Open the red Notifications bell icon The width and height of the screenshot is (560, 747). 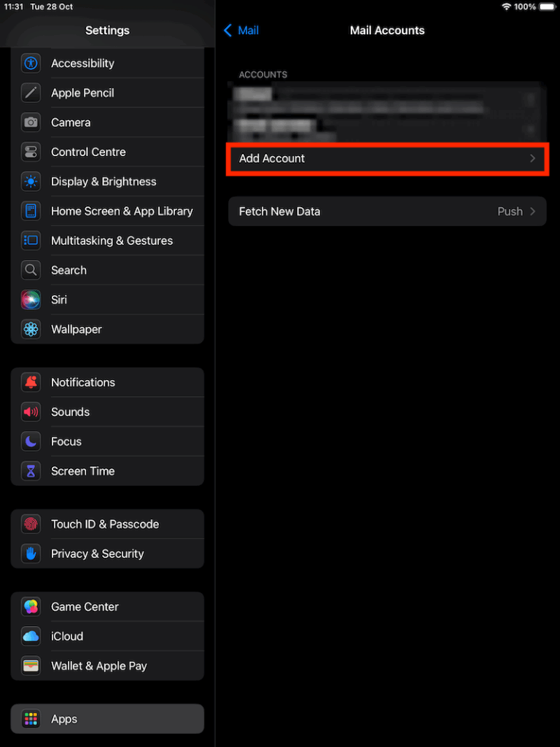tap(31, 382)
